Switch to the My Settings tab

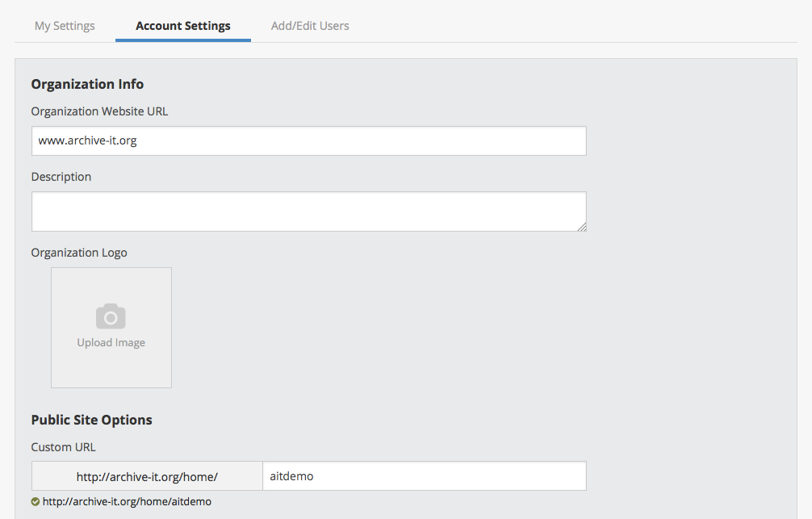tap(65, 26)
